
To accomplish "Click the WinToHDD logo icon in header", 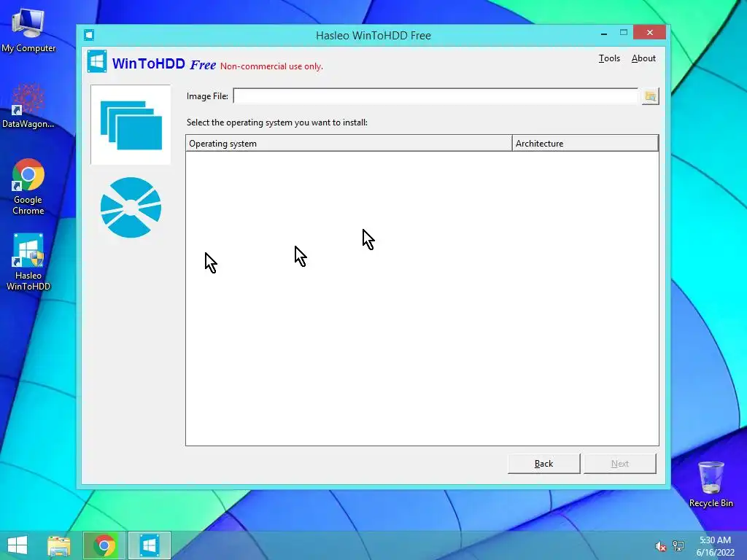I will pyautogui.click(x=97, y=62).
